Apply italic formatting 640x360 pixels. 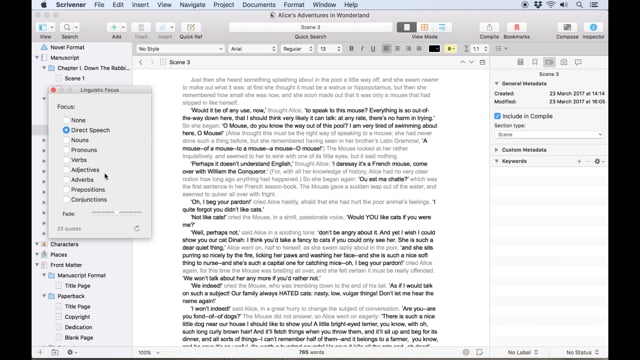click(362, 49)
